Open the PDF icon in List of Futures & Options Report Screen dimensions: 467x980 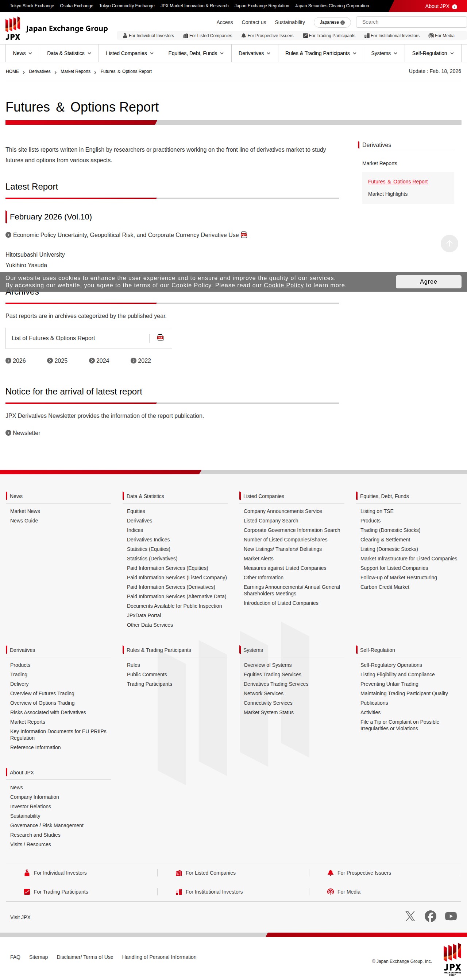pyautogui.click(x=161, y=338)
